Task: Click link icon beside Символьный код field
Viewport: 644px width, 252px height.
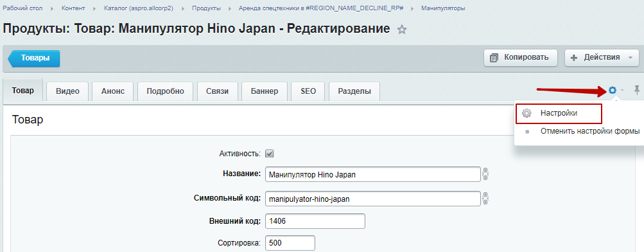Action: click(x=485, y=198)
